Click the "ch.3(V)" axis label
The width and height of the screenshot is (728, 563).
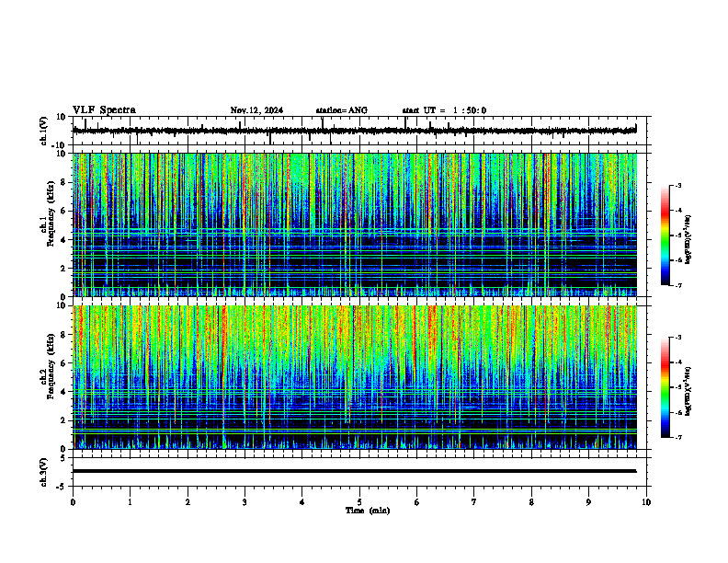(x=44, y=472)
